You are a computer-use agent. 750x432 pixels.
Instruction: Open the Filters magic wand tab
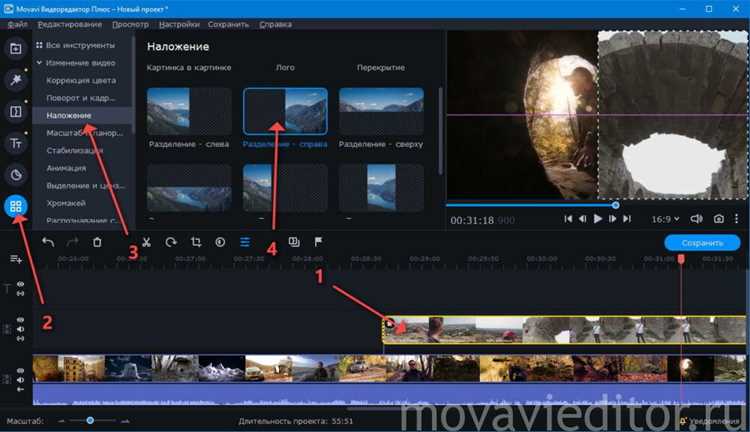click(16, 80)
